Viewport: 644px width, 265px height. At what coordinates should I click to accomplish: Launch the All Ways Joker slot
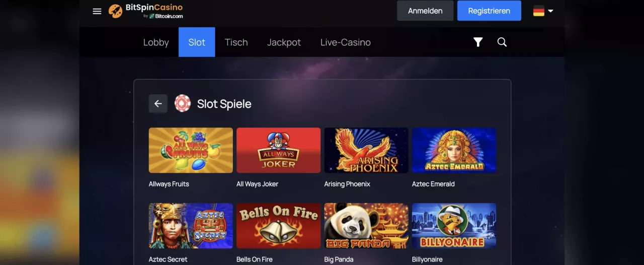tap(278, 150)
